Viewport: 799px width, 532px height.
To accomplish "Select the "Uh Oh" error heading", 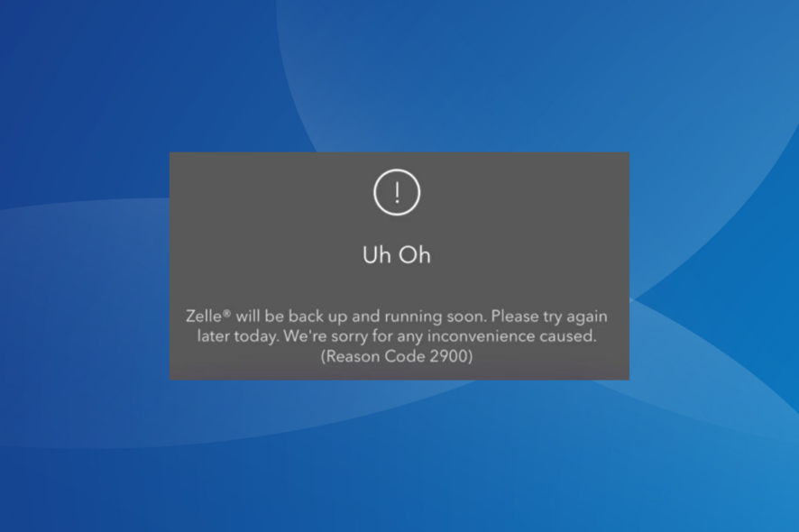I will pos(397,255).
